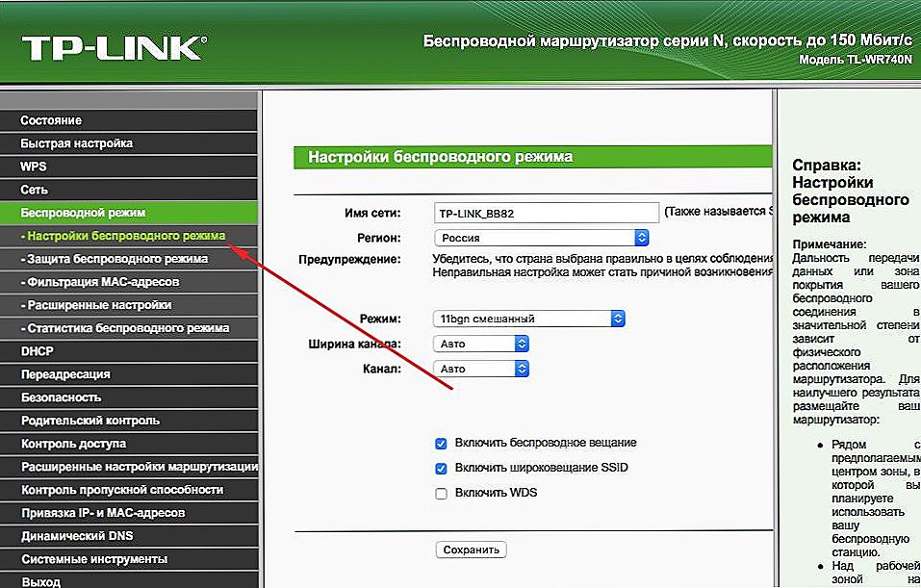Click the Ширина канала label
Image resolution: width=921 pixels, height=588 pixels.
pos(355,344)
